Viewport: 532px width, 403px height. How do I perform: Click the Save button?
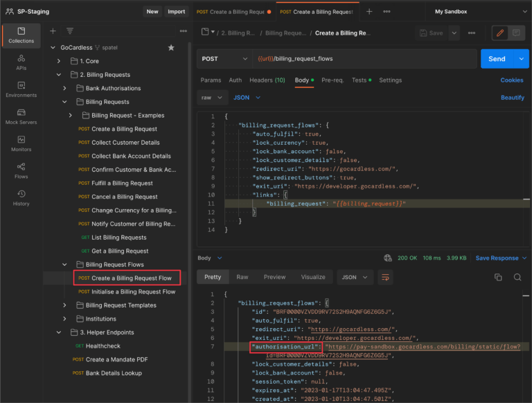click(432, 33)
